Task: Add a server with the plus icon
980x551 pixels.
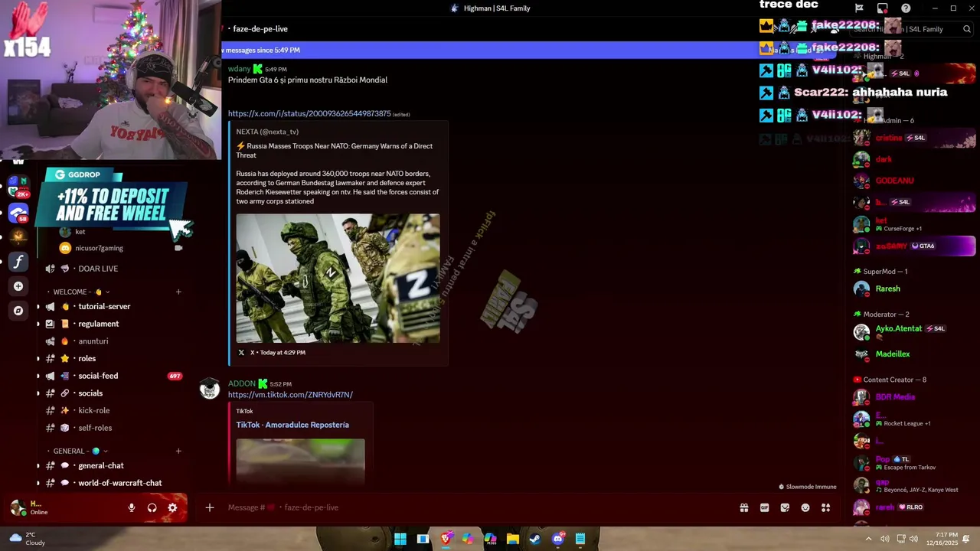Action: point(18,286)
